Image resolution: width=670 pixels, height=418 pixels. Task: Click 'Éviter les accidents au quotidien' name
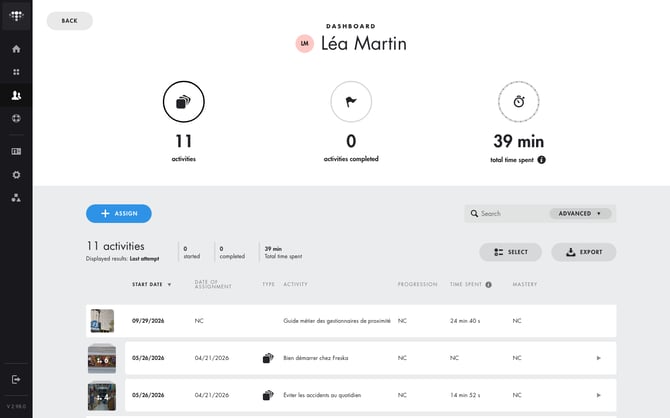[322, 395]
